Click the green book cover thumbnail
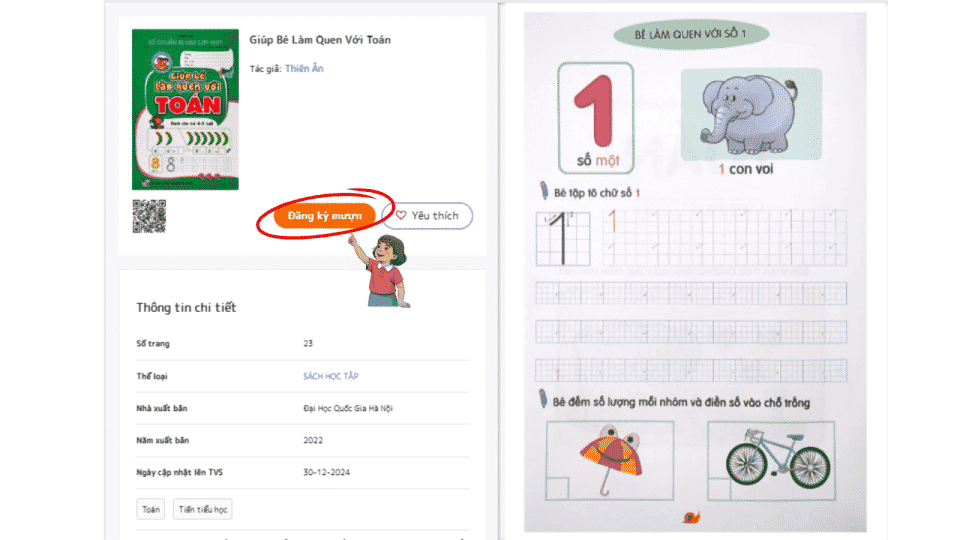 click(x=186, y=110)
